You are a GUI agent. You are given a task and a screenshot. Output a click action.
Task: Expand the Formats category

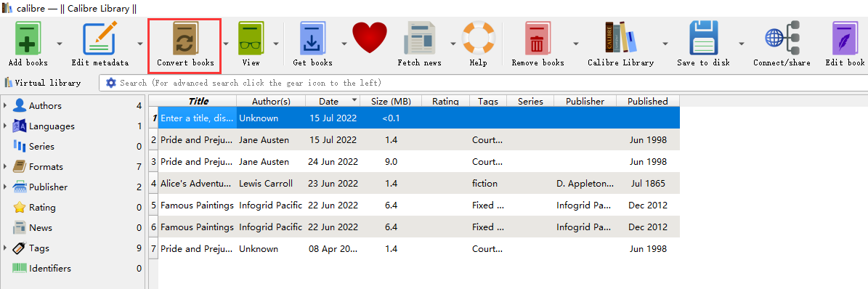tap(5, 166)
